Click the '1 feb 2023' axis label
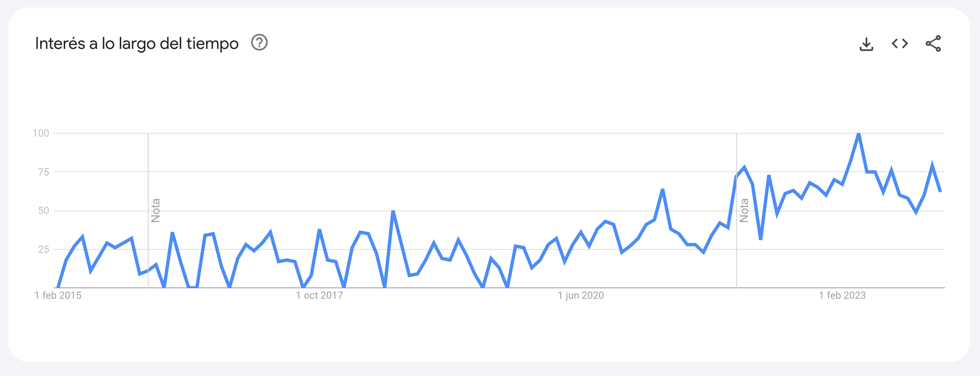Viewport: 980px width, 376px height. [842, 295]
